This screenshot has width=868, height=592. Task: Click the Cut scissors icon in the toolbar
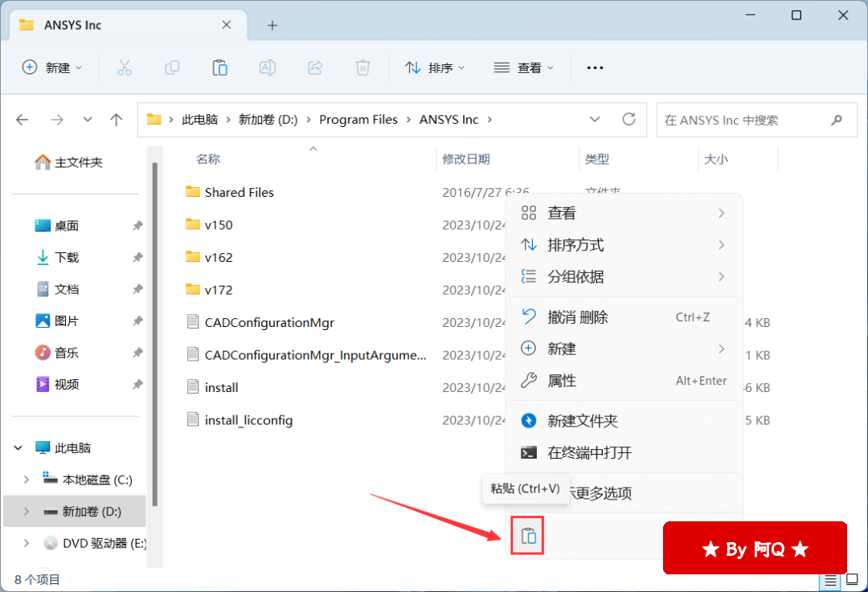124,68
